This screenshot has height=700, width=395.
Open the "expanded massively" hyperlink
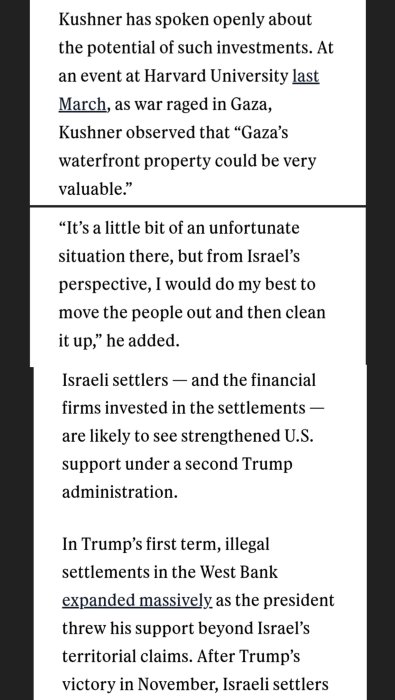[137, 600]
